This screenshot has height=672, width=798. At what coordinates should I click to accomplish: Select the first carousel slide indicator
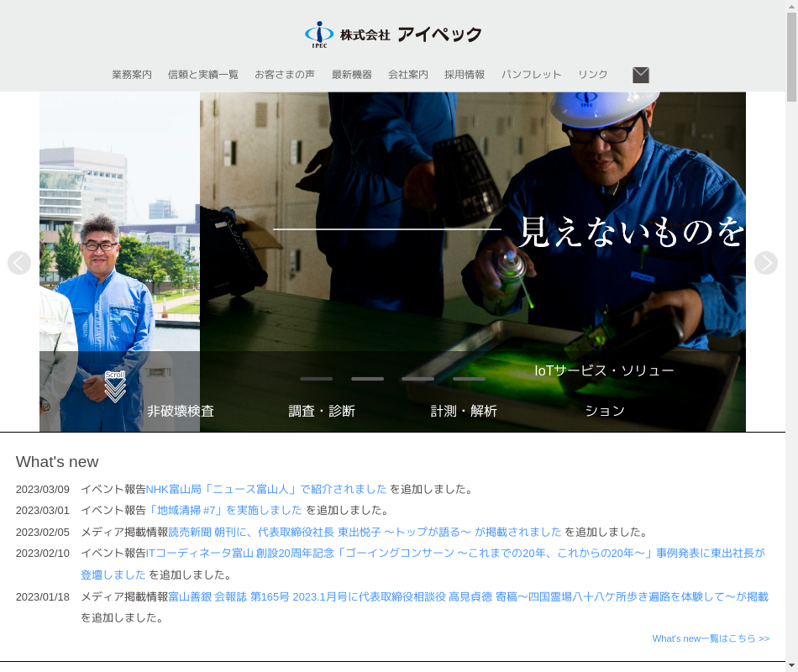click(316, 379)
